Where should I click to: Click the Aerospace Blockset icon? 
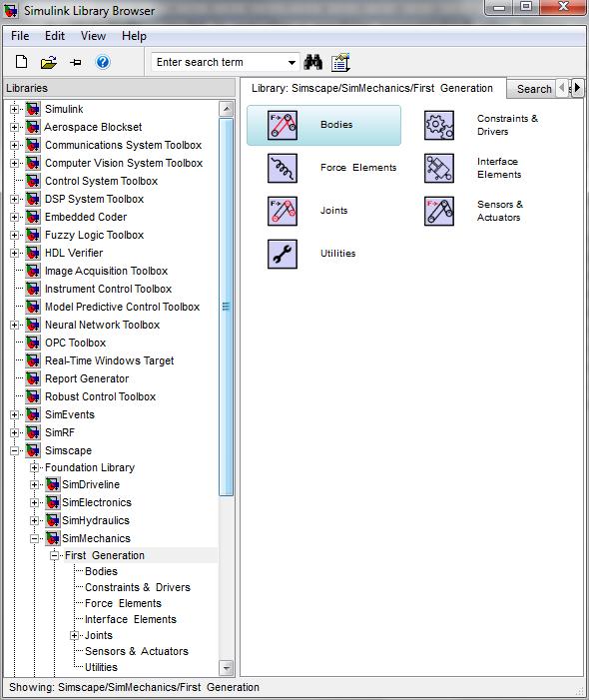(33, 127)
